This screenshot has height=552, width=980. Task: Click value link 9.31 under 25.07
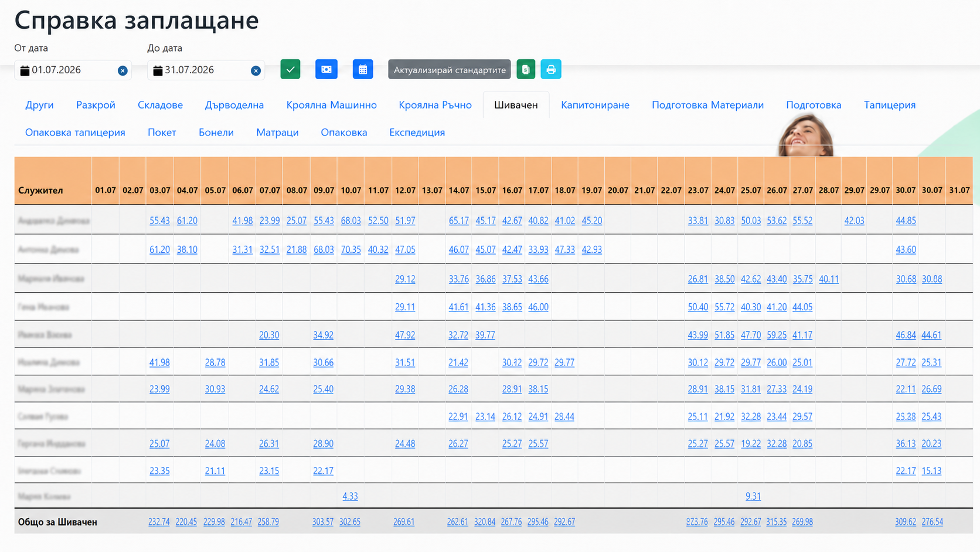(x=753, y=496)
